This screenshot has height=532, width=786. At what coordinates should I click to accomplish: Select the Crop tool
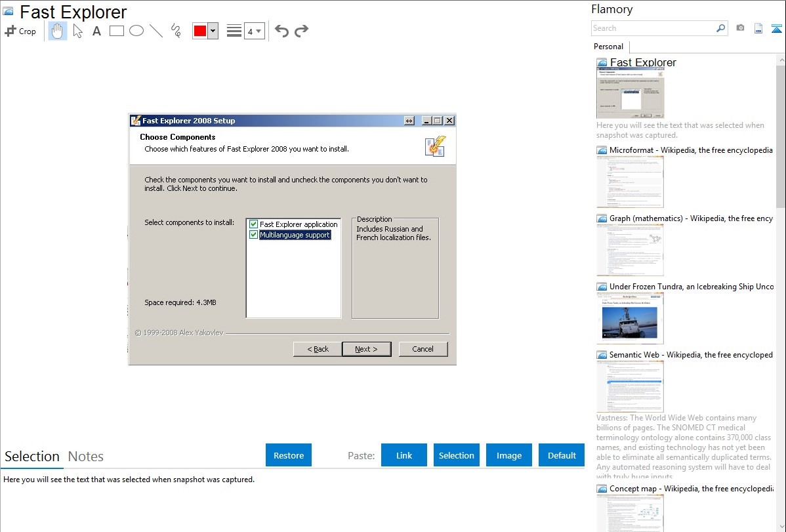[x=20, y=31]
